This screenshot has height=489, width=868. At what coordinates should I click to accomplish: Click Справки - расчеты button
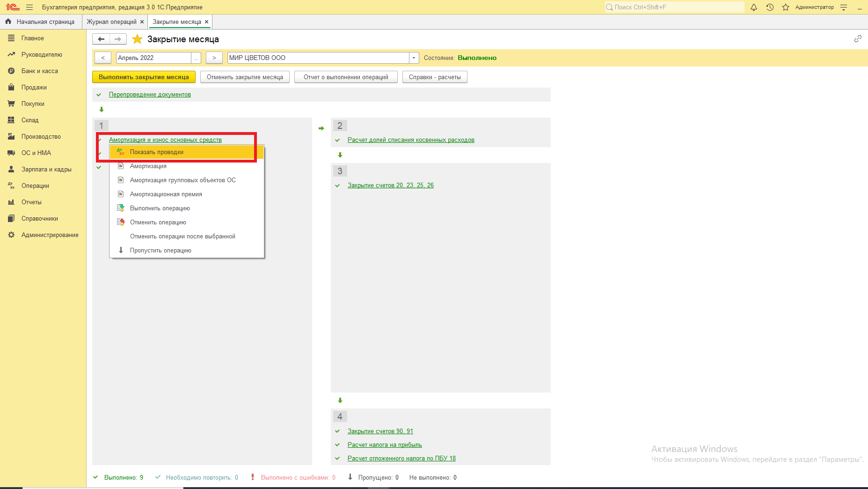(434, 77)
